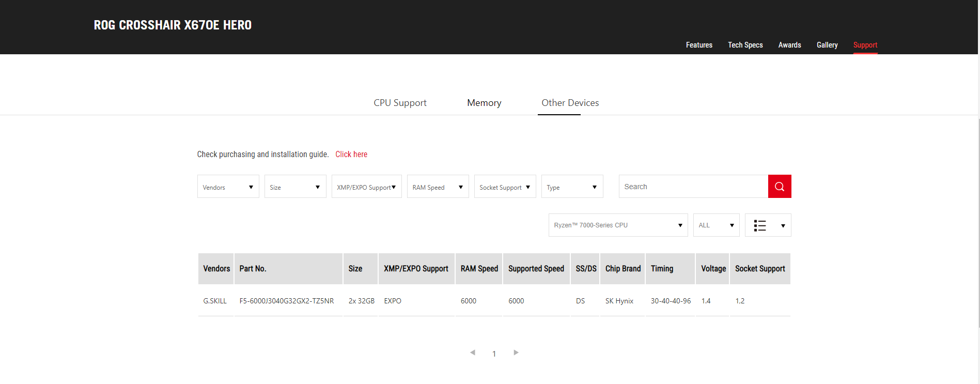
Task: Go to previous page arrow
Action: point(473,352)
